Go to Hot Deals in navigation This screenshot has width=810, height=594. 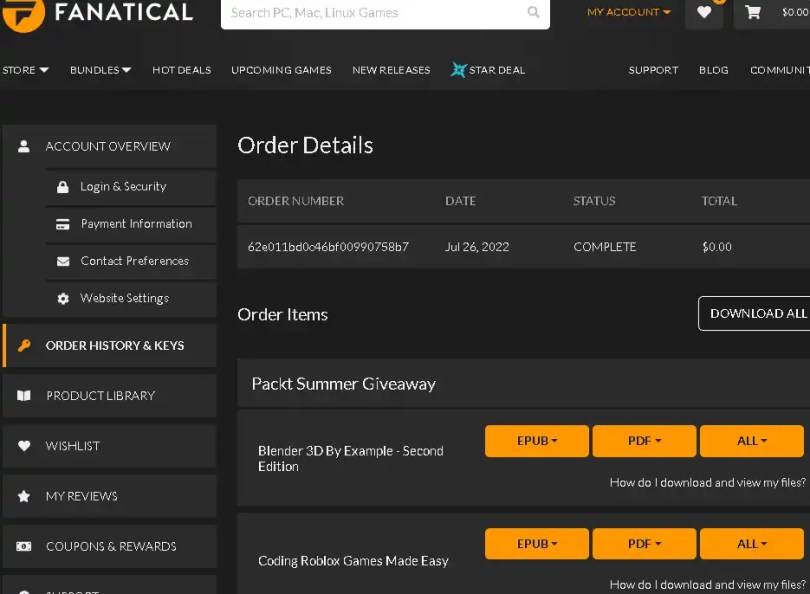click(181, 70)
